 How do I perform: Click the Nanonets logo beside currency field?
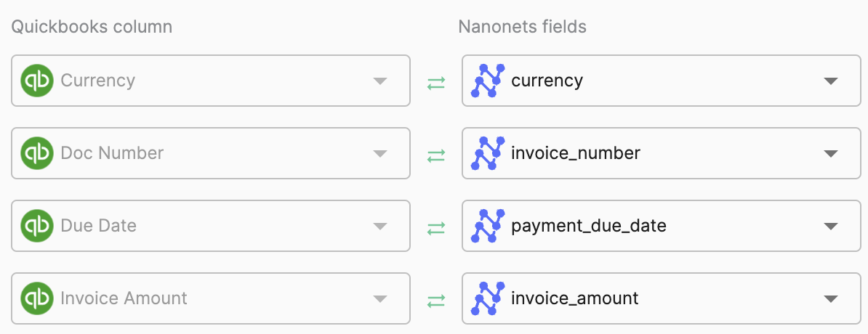488,81
